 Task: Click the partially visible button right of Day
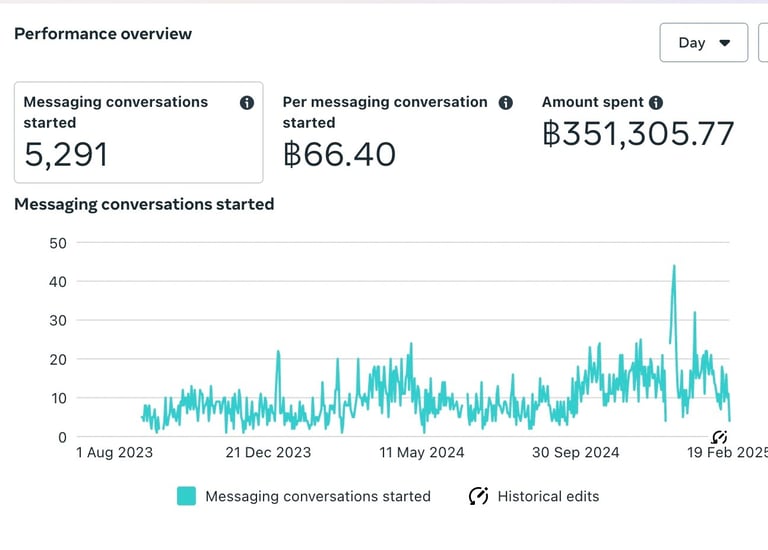click(x=763, y=43)
